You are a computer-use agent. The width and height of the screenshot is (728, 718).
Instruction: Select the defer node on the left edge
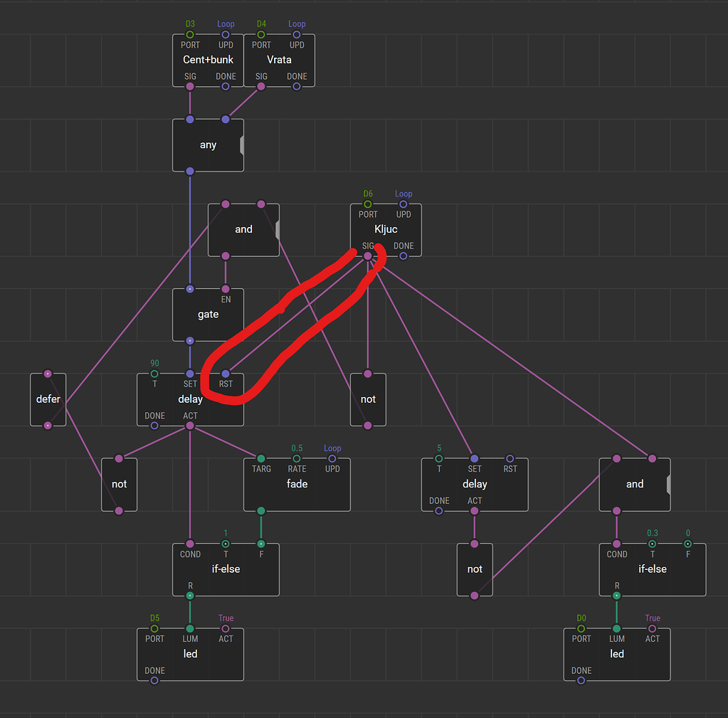(x=48, y=399)
